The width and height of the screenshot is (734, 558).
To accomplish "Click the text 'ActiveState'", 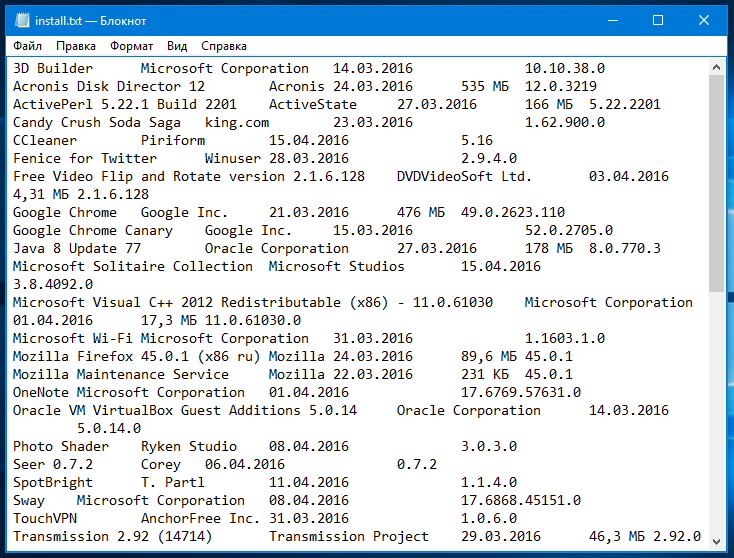I will tap(313, 104).
